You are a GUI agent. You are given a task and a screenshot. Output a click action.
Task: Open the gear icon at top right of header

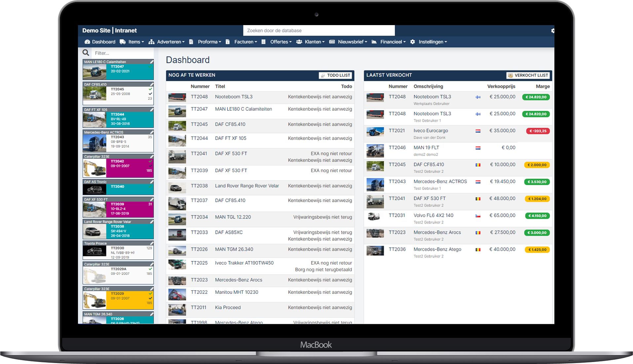(552, 31)
